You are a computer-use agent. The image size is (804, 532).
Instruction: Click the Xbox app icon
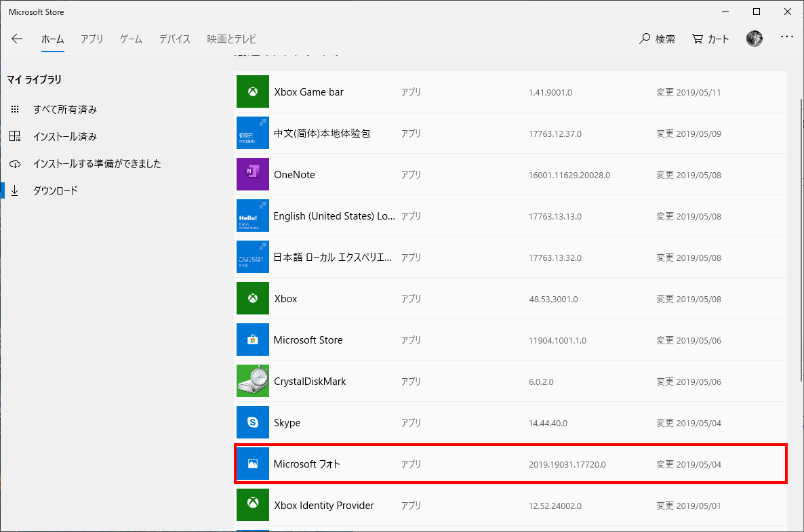point(253,298)
